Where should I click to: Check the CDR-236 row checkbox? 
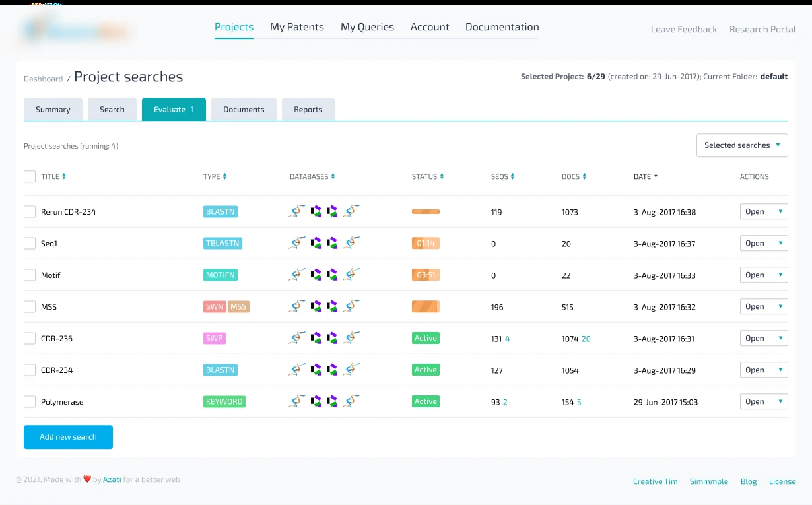coord(30,339)
